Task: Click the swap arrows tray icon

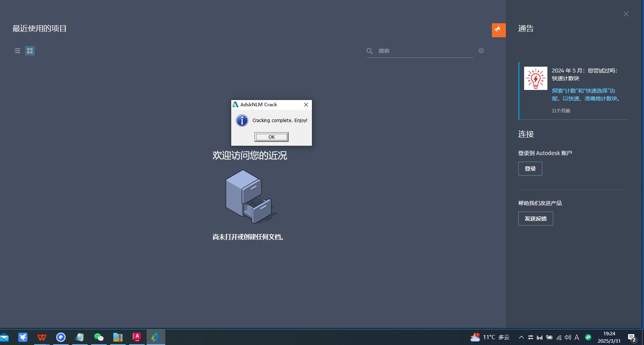Action: (531, 337)
